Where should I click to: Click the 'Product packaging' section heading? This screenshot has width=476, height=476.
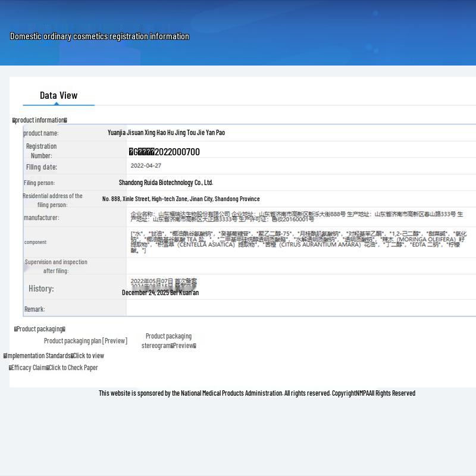coord(40,329)
